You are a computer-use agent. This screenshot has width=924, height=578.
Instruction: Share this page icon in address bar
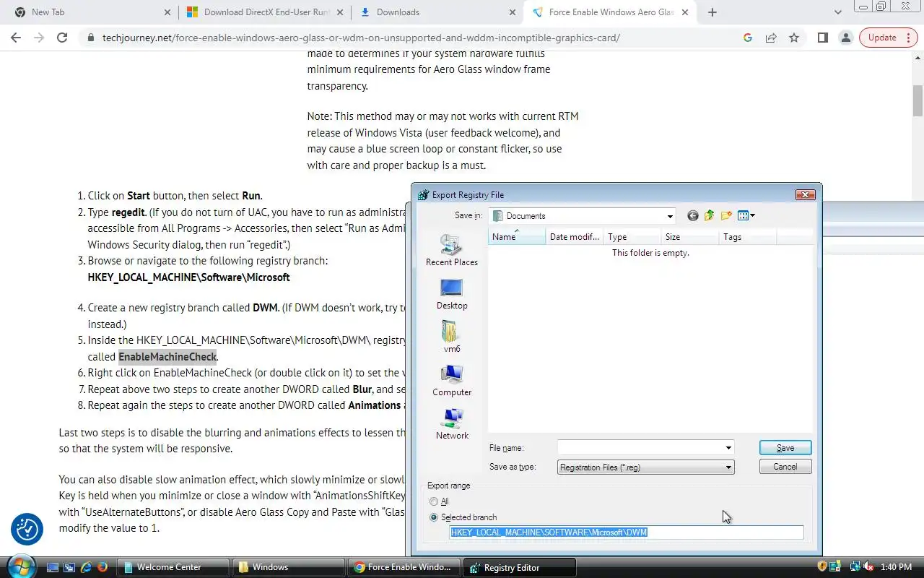pyautogui.click(x=771, y=38)
